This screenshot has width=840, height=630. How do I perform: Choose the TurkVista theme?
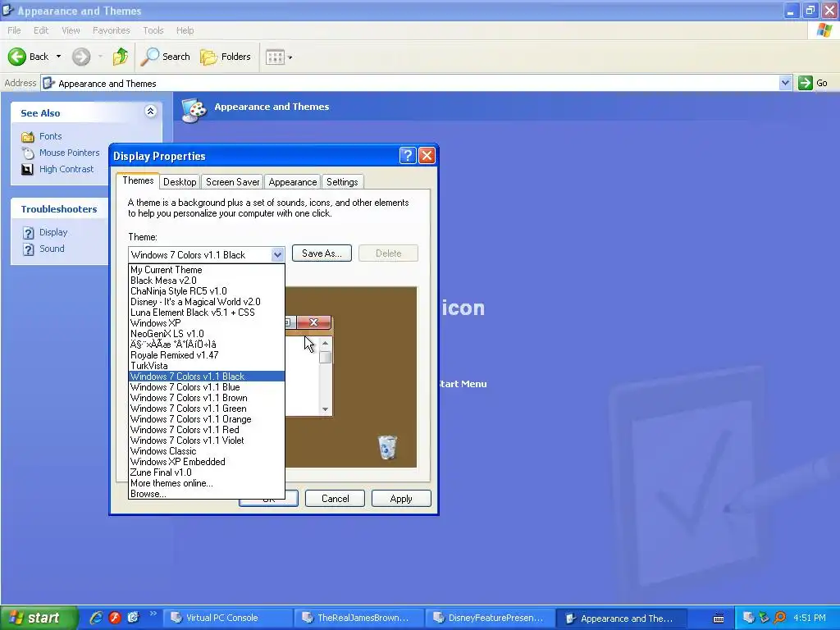pyautogui.click(x=206, y=366)
